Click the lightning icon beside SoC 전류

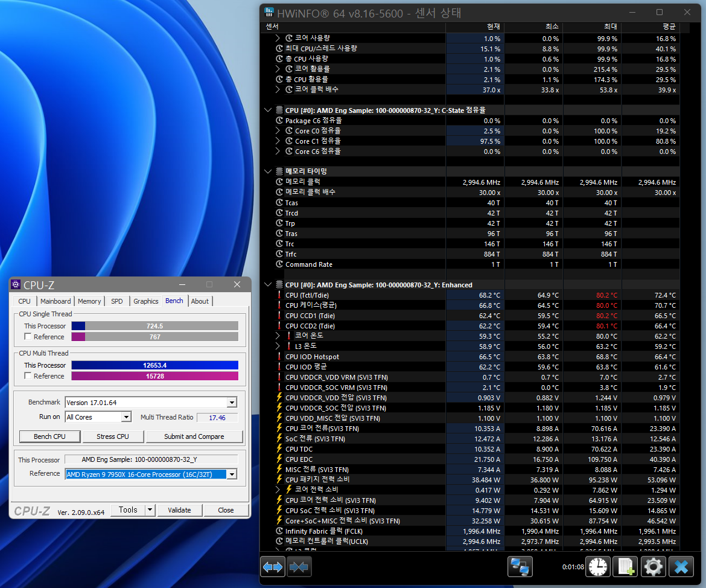[x=279, y=438]
